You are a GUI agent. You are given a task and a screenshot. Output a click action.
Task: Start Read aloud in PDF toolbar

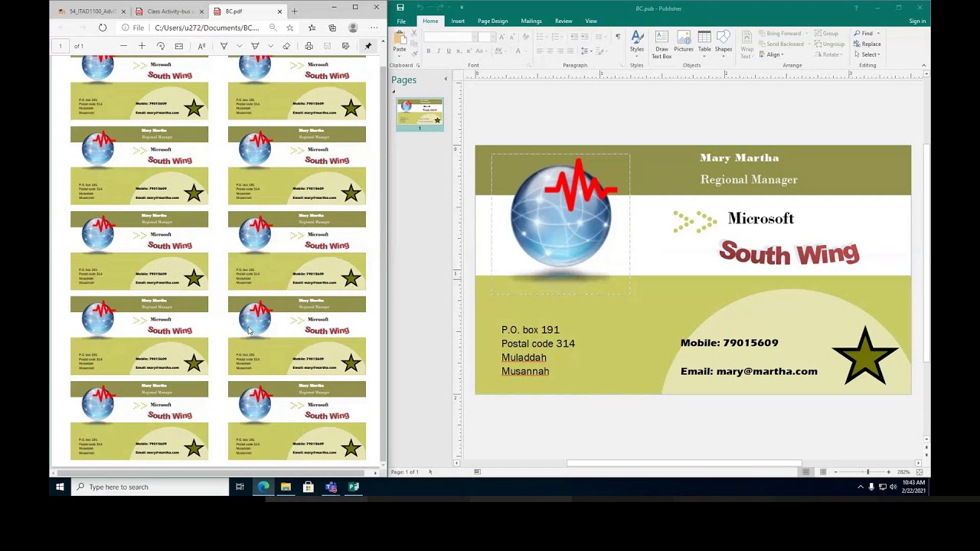[201, 46]
